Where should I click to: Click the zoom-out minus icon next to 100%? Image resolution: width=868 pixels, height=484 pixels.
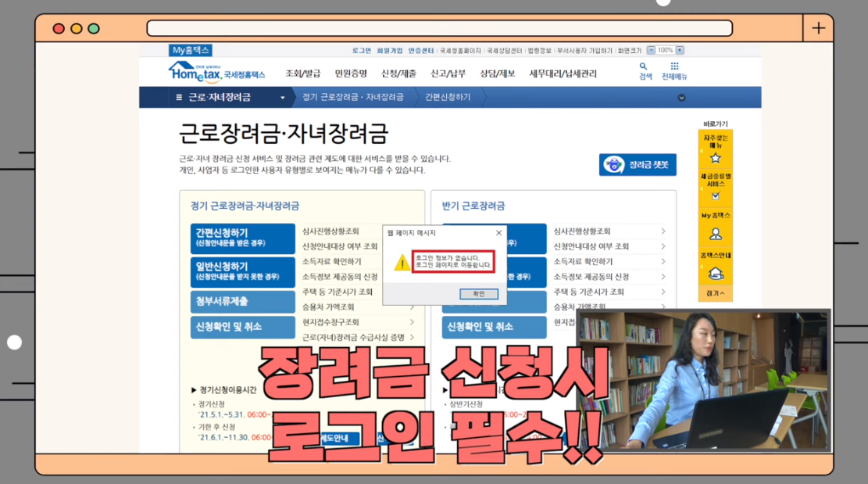[x=651, y=50]
